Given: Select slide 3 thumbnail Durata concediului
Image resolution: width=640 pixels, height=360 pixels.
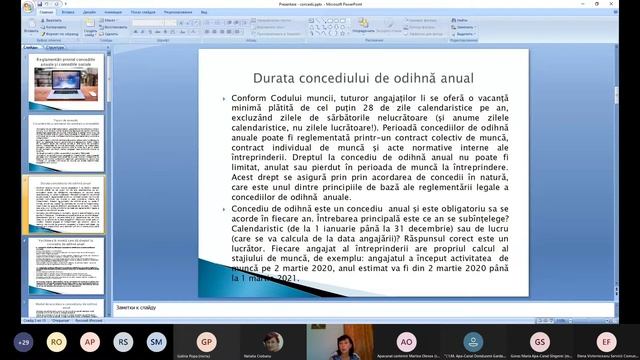Looking at the screenshot, I should 66,205.
